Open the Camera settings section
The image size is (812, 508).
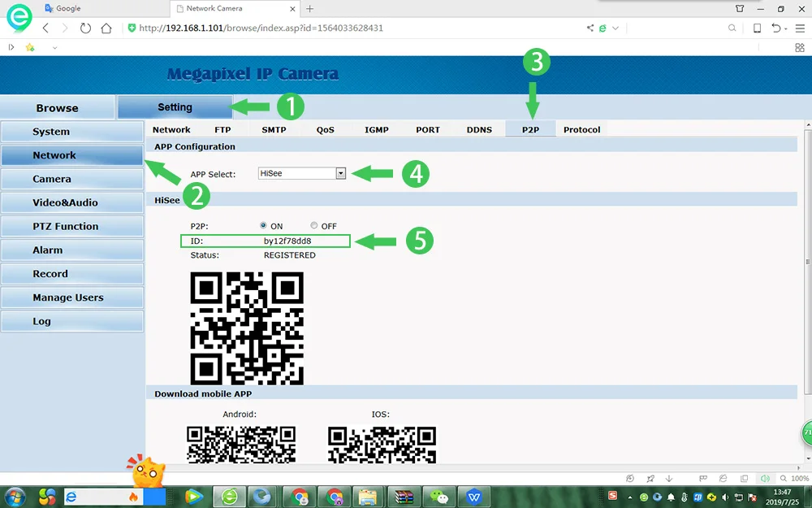(x=72, y=179)
